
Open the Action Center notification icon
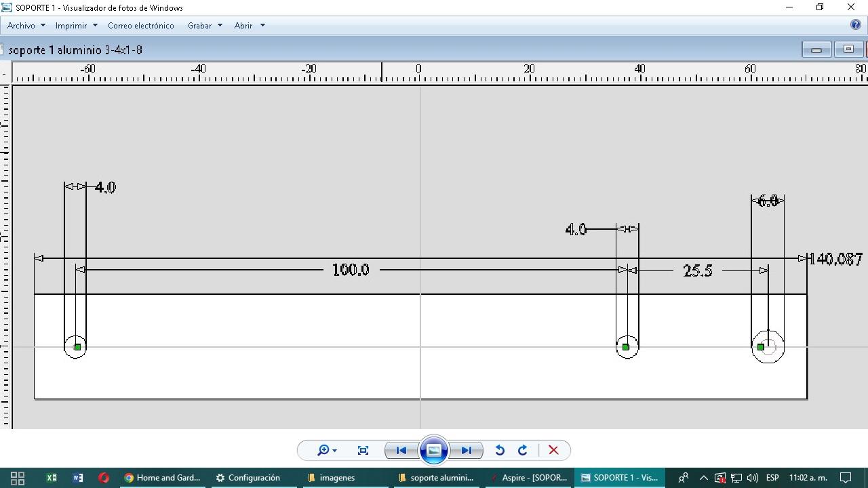coord(846,478)
